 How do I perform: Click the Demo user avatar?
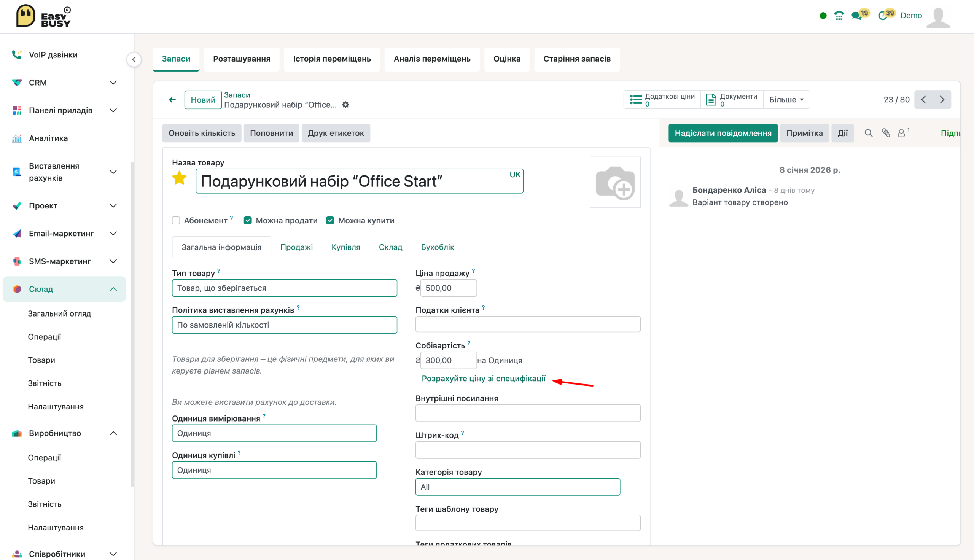tap(938, 17)
